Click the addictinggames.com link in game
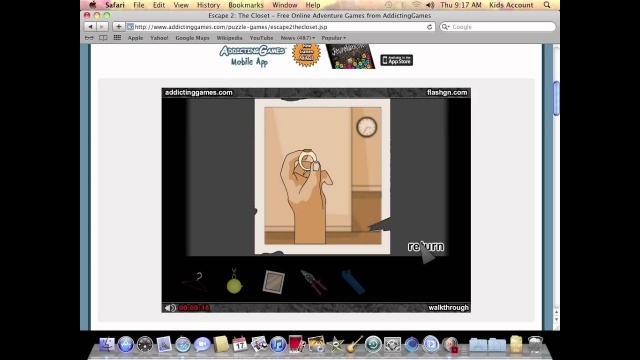 click(x=199, y=93)
